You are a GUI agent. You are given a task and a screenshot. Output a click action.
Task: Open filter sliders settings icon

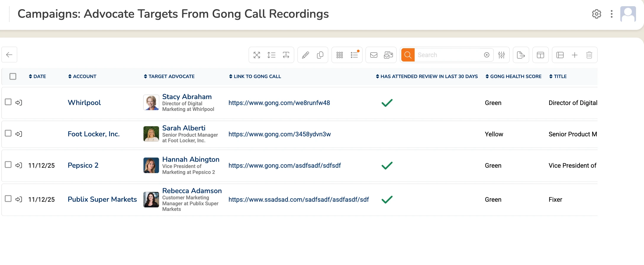tap(501, 55)
